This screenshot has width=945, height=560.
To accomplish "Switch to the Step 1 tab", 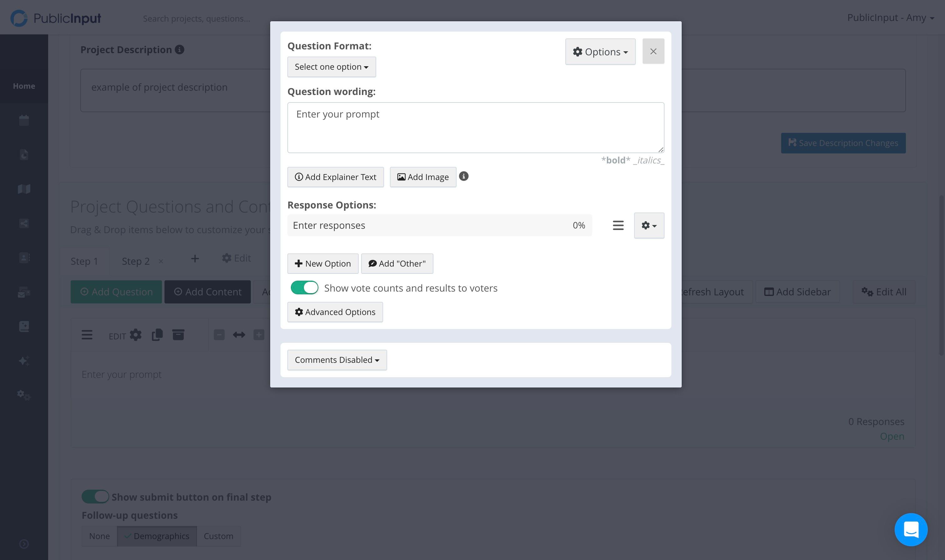I will [x=84, y=261].
